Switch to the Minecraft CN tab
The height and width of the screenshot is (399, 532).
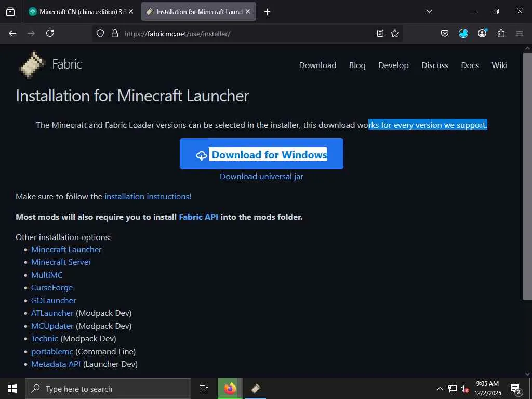pos(82,11)
